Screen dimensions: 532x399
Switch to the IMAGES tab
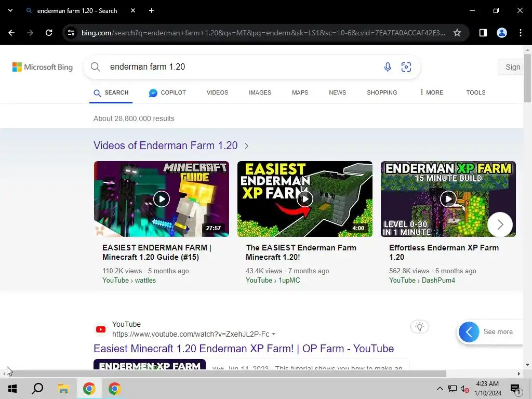[260, 92]
